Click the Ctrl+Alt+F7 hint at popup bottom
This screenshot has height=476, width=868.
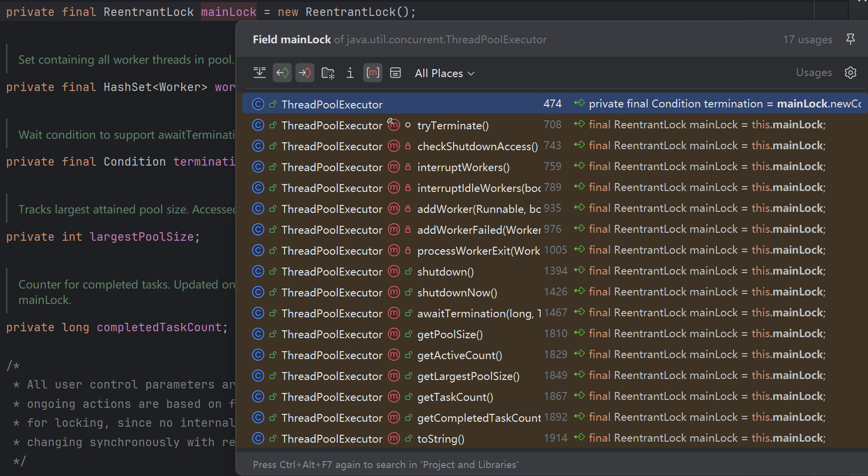[386, 465]
